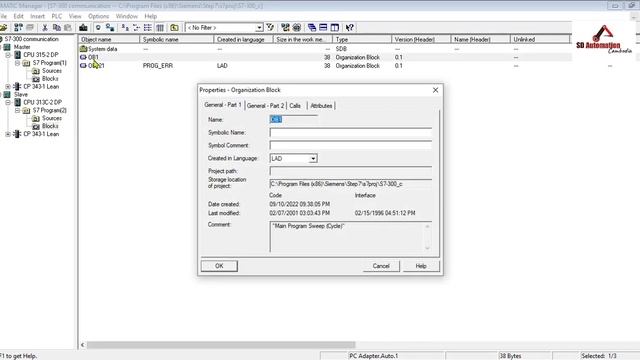Expand the Master's CP 343-1 Lean node
The height and width of the screenshot is (360, 640).
point(8,87)
